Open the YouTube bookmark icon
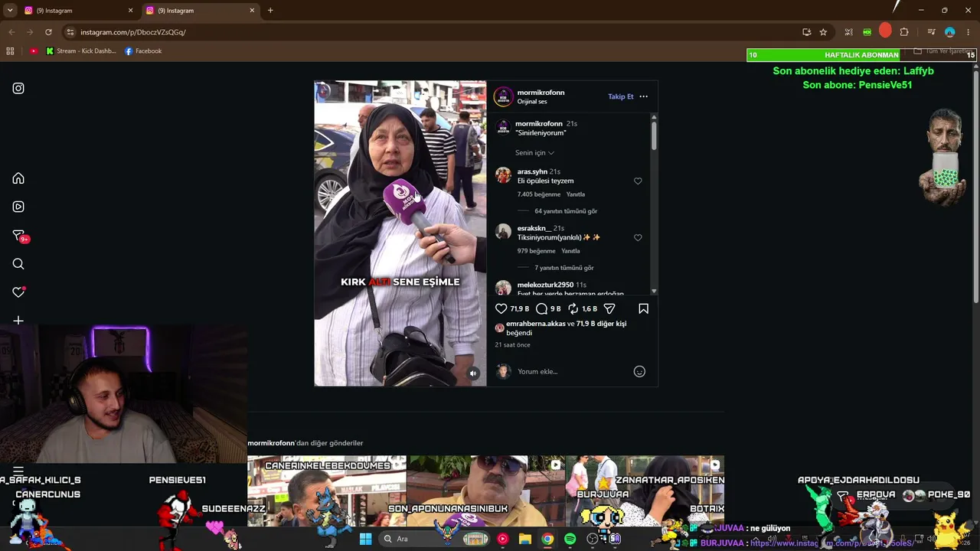This screenshot has height=551, width=980. tap(34, 51)
